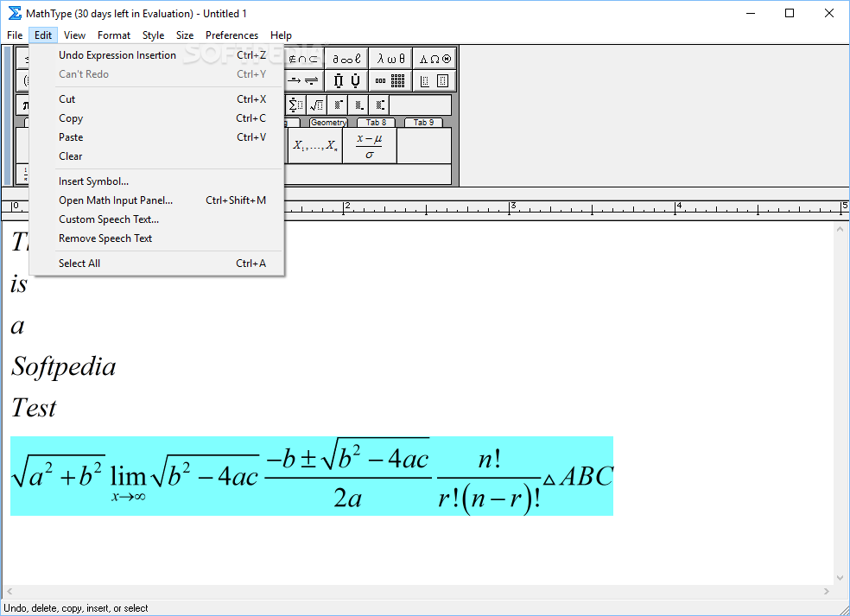
Task: Click the ruler at the 4 inch mark
Action: pos(676,207)
